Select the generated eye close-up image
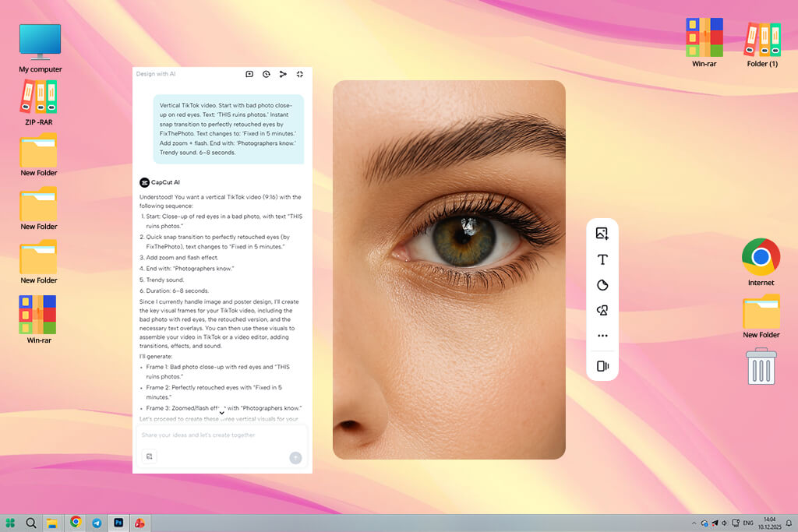This screenshot has width=798, height=532. coord(449,270)
